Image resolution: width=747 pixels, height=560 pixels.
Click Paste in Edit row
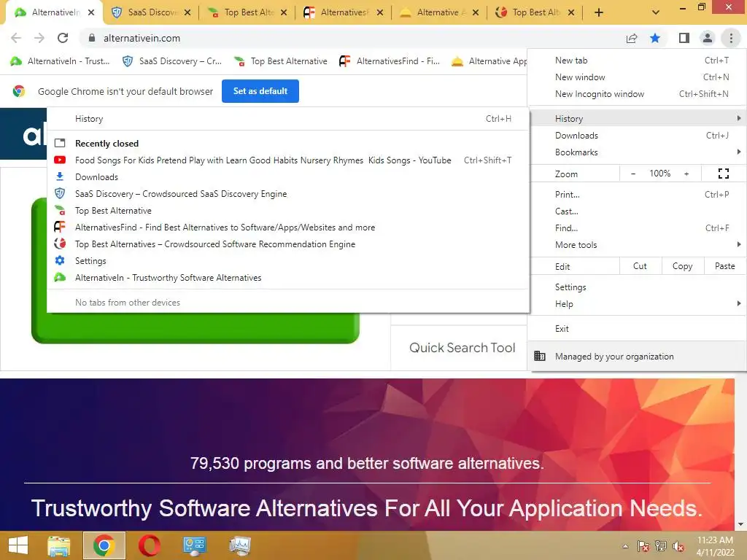tap(724, 266)
